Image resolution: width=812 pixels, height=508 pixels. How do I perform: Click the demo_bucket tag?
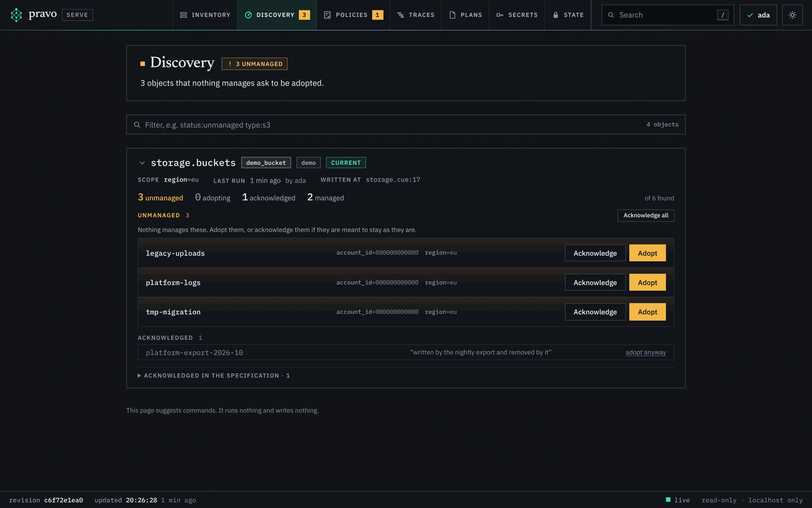tap(266, 163)
